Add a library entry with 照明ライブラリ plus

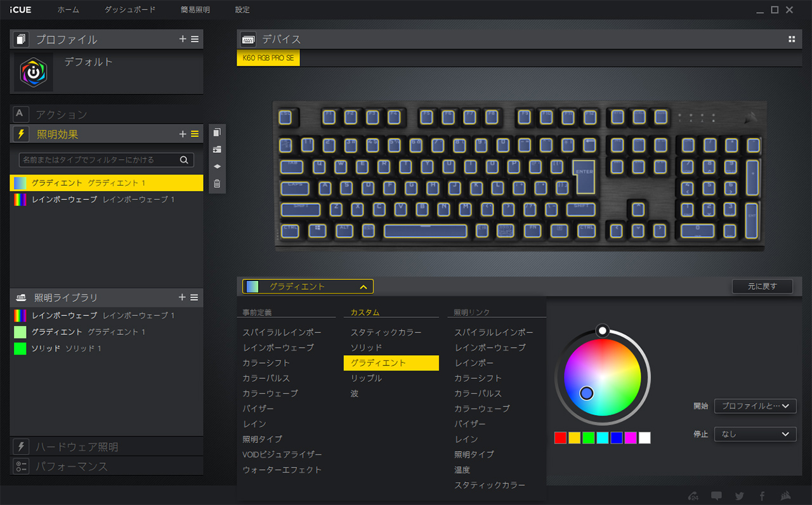[183, 298]
